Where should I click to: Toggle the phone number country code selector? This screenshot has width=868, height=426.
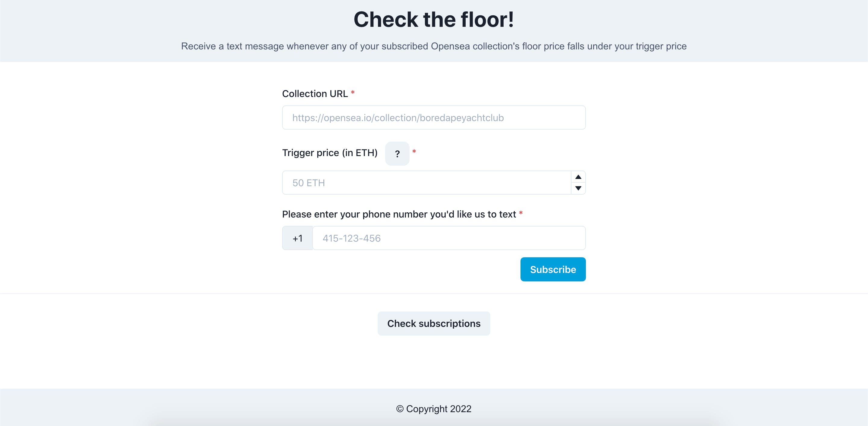click(297, 238)
